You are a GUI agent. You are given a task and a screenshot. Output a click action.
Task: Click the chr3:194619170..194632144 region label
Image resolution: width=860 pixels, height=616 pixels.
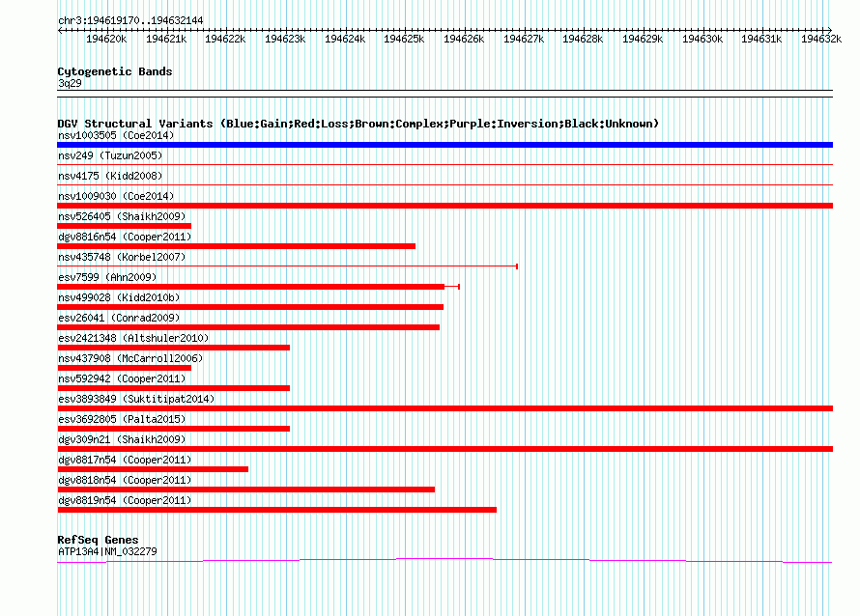coord(130,20)
